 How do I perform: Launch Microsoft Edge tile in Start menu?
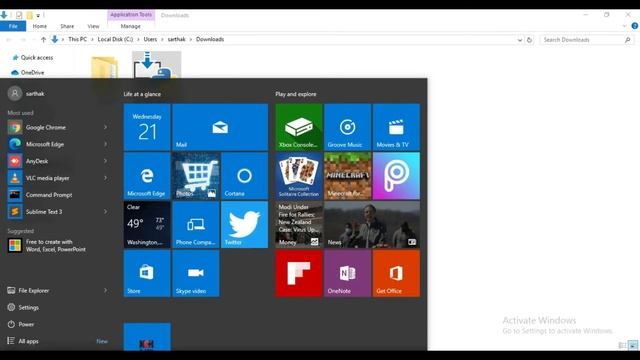point(147,176)
